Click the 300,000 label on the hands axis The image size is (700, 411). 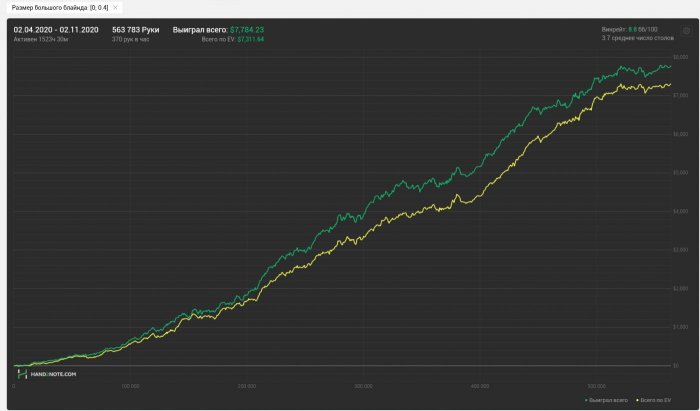click(x=363, y=386)
